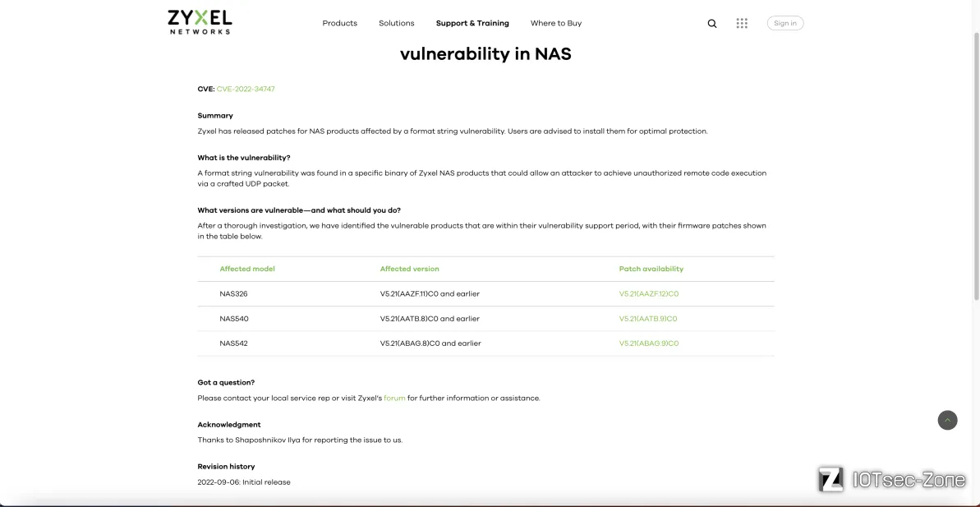Click the page vertical scrollbar

pyautogui.click(x=976, y=165)
